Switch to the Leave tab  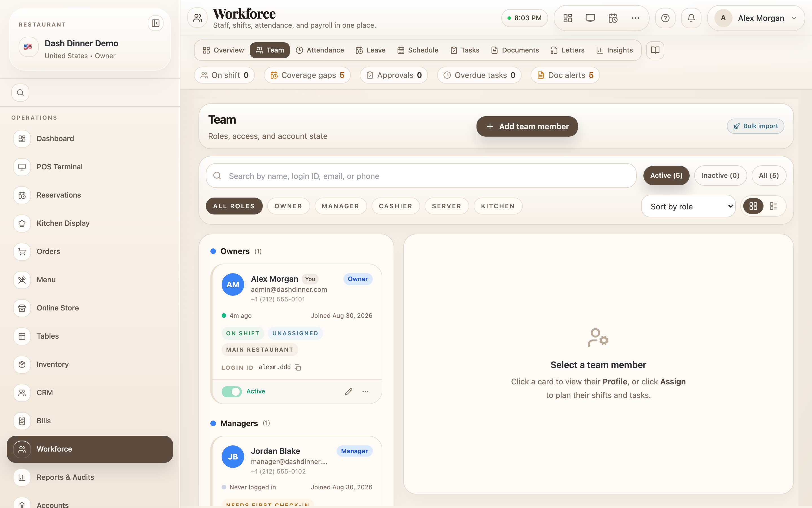coord(370,50)
